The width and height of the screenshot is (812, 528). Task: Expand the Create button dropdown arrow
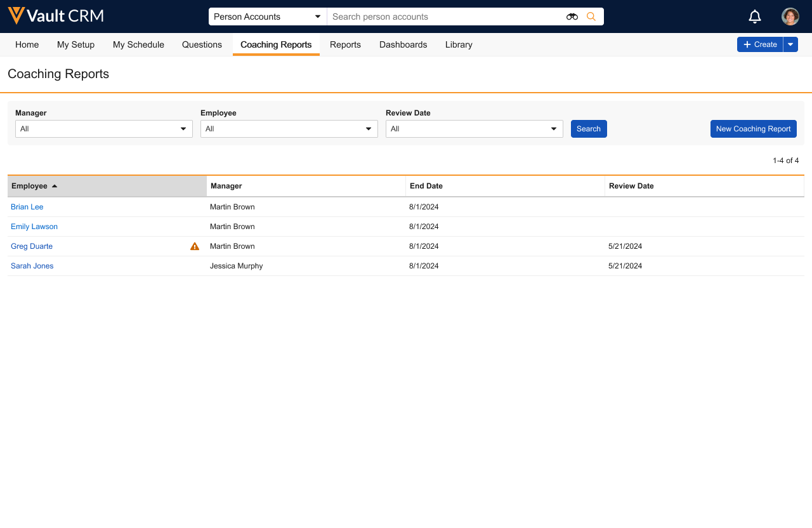click(790, 44)
